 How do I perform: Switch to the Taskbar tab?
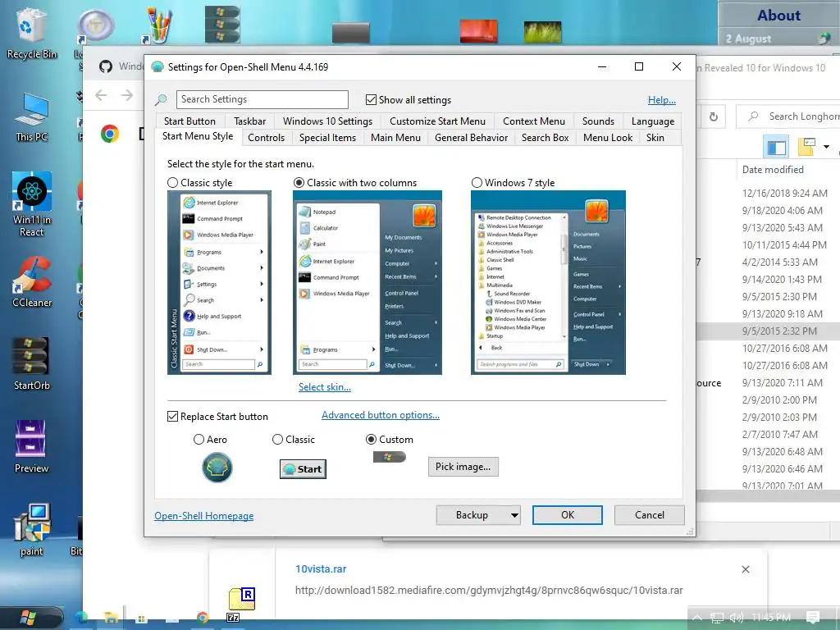pyautogui.click(x=249, y=121)
